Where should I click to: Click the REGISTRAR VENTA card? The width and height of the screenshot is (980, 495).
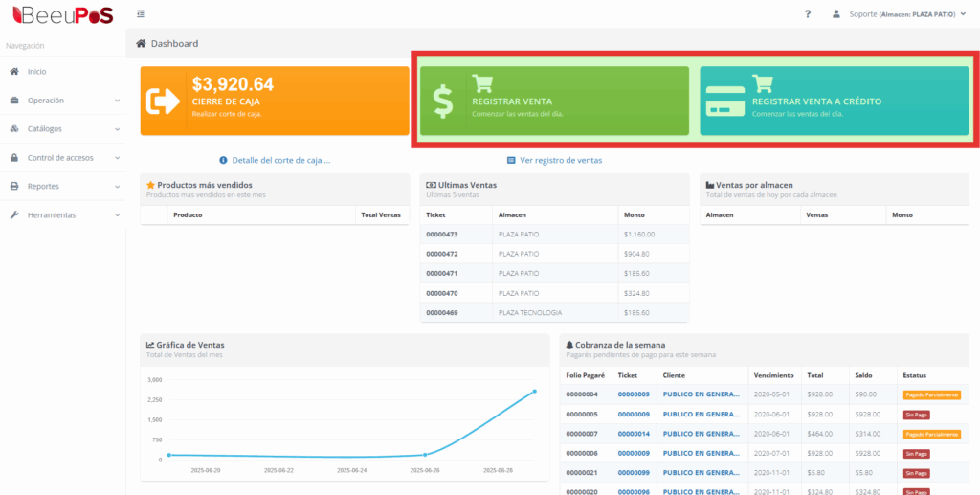coord(554,101)
